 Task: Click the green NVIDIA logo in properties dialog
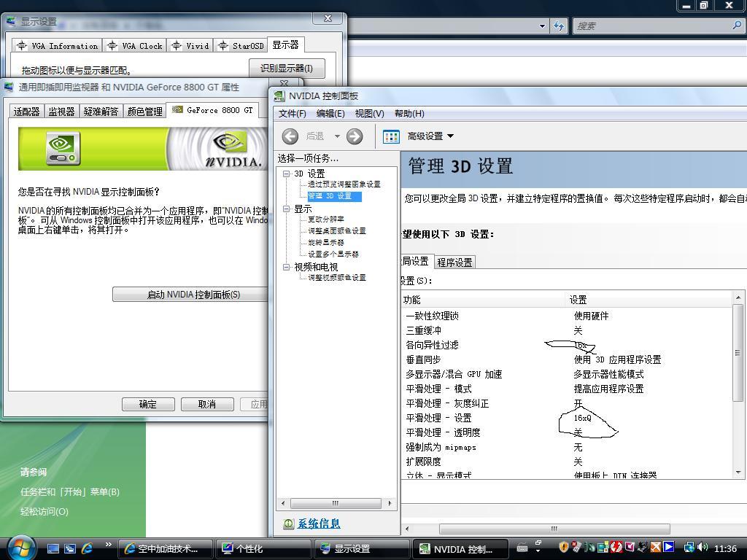(x=63, y=149)
